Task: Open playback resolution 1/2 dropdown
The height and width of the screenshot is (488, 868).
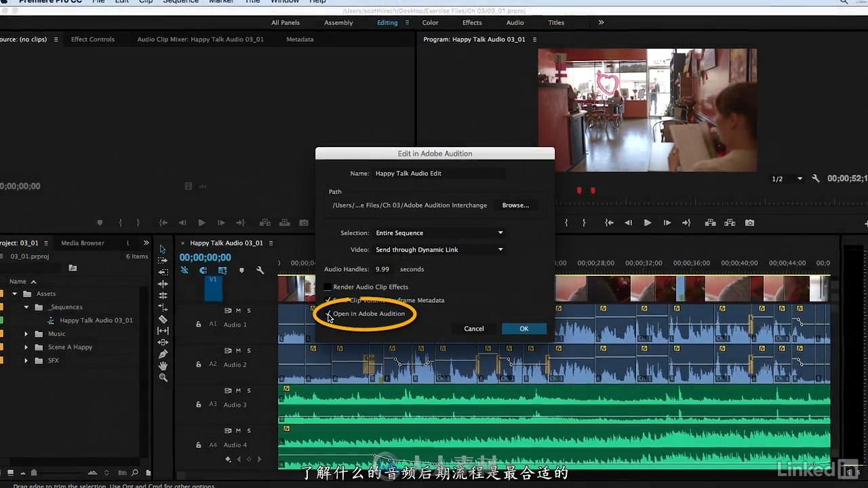Action: tap(787, 179)
